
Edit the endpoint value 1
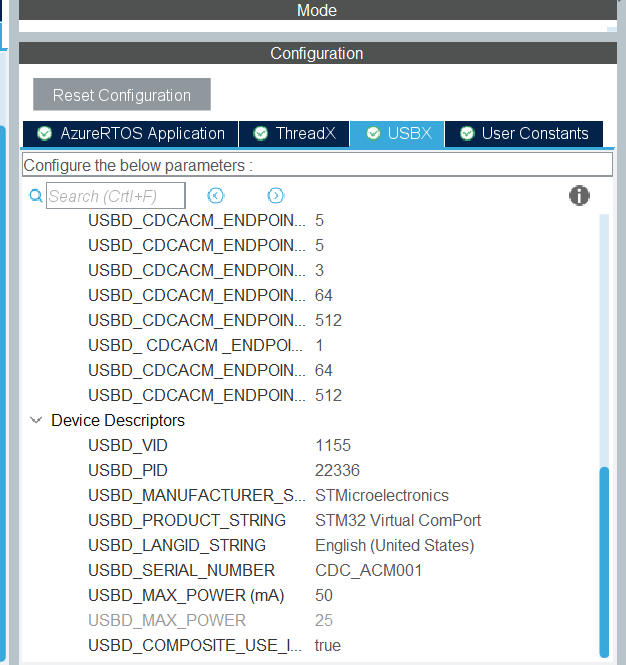[x=319, y=345]
